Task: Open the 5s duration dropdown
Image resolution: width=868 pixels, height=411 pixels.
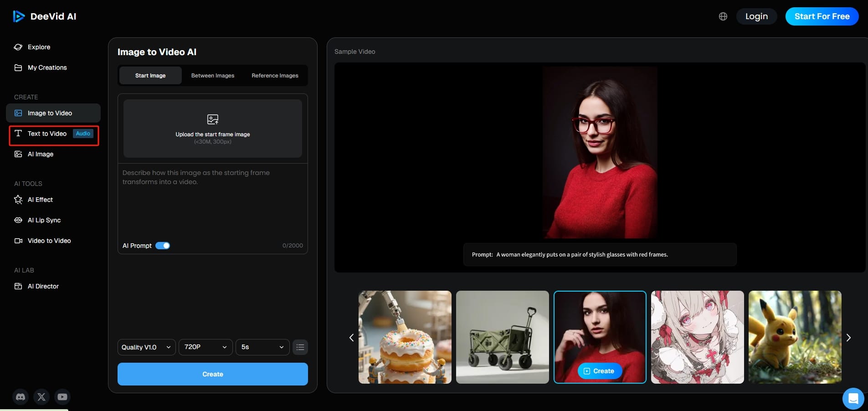Action: (x=262, y=347)
